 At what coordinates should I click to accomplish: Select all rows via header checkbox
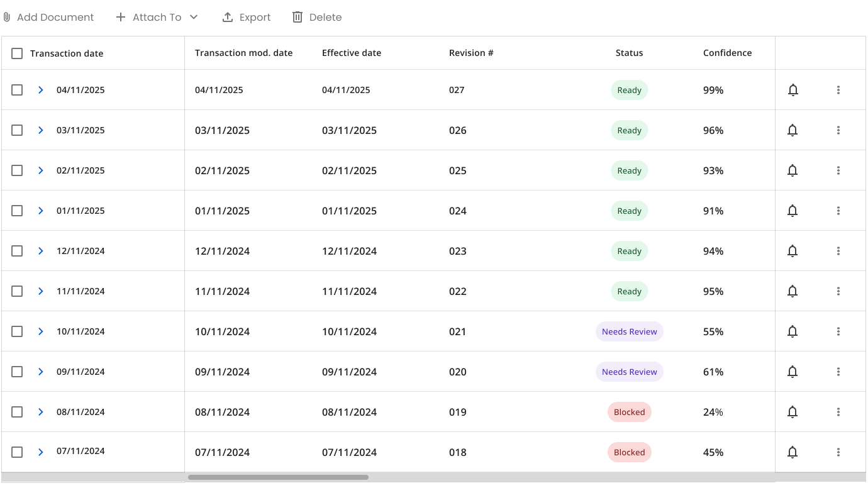click(x=17, y=53)
